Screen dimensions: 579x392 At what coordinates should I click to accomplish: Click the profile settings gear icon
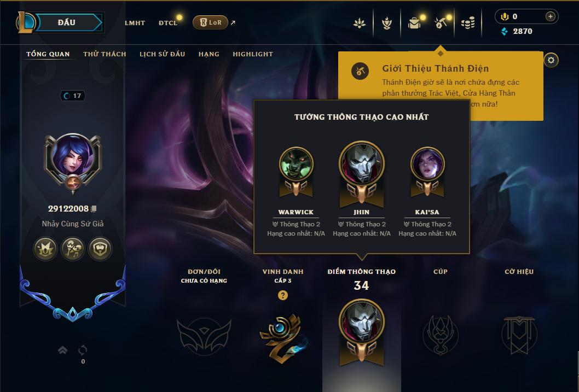click(x=551, y=60)
